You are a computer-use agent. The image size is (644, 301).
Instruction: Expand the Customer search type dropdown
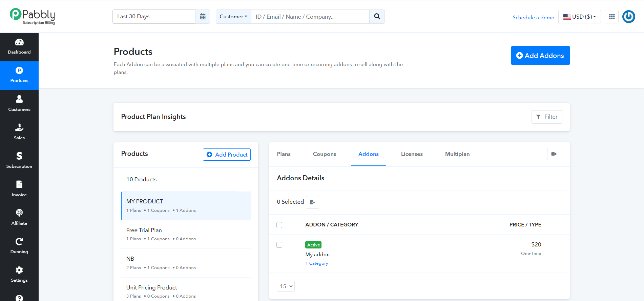click(233, 17)
